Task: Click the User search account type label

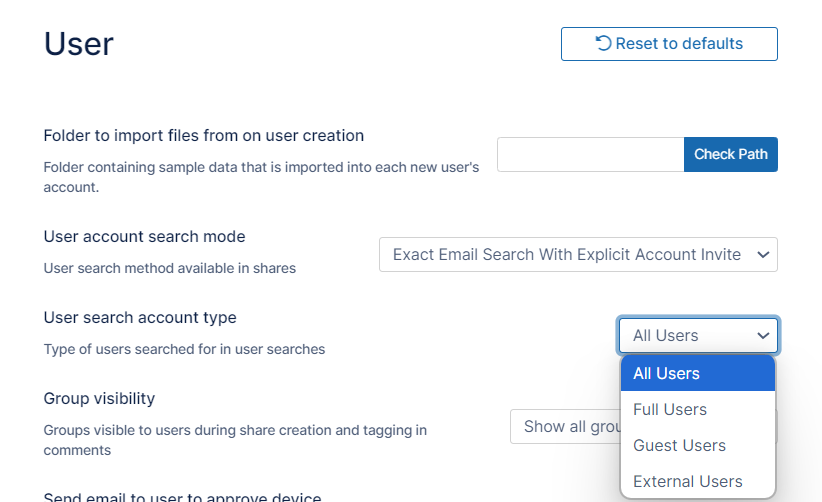Action: tap(140, 317)
